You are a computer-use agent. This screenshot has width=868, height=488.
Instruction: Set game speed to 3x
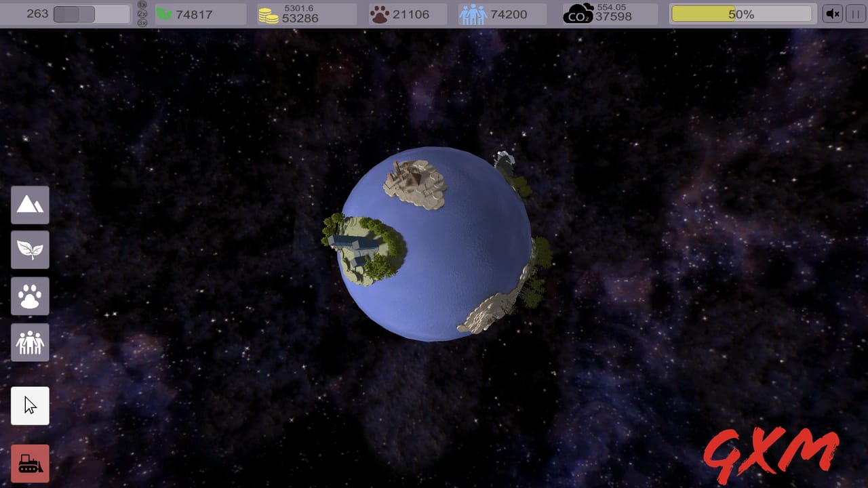tap(141, 21)
